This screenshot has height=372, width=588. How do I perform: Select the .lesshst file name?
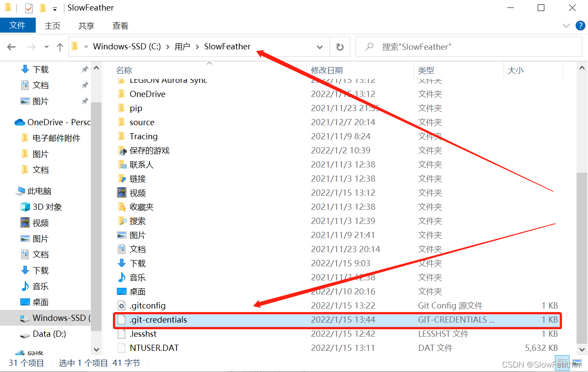(x=143, y=334)
